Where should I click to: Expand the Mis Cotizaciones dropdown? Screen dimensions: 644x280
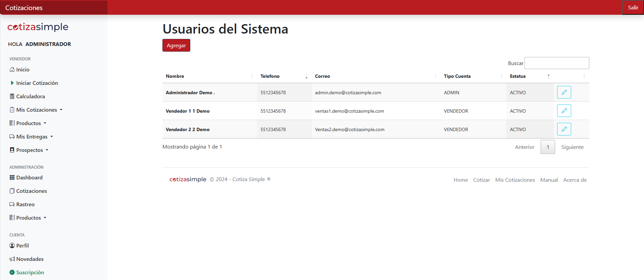pos(36,110)
